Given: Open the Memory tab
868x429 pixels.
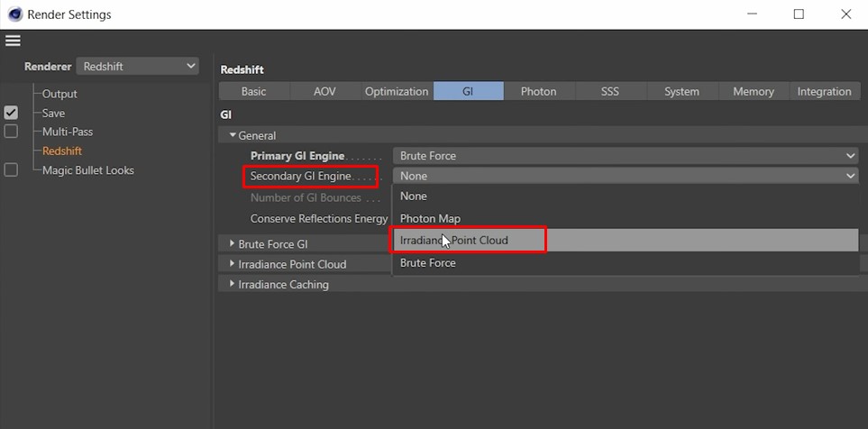Looking at the screenshot, I should pyautogui.click(x=753, y=91).
